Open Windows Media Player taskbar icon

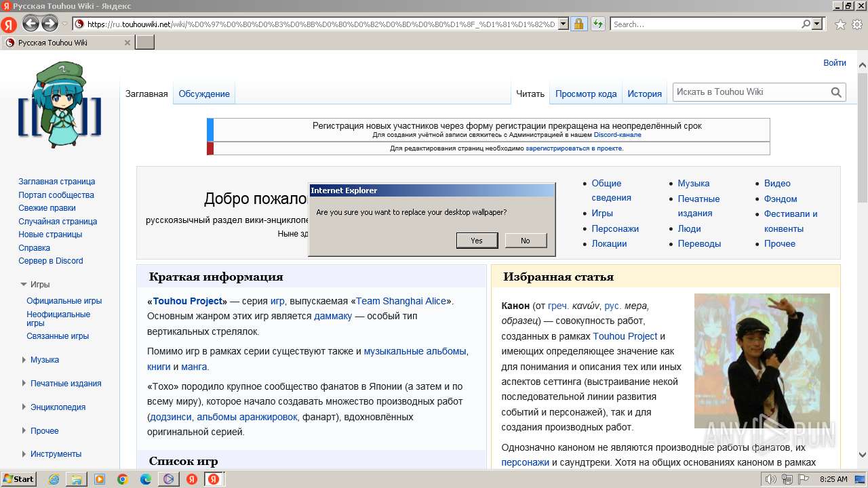pyautogui.click(x=100, y=479)
